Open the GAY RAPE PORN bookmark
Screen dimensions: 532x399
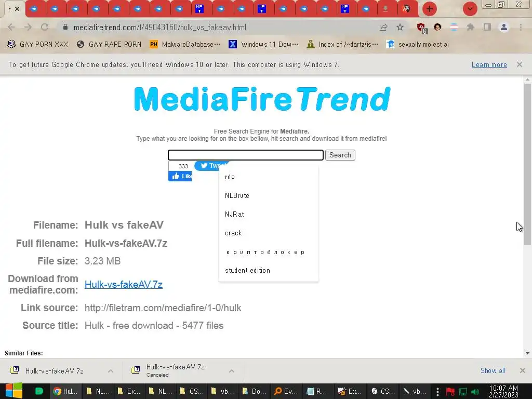109,45
